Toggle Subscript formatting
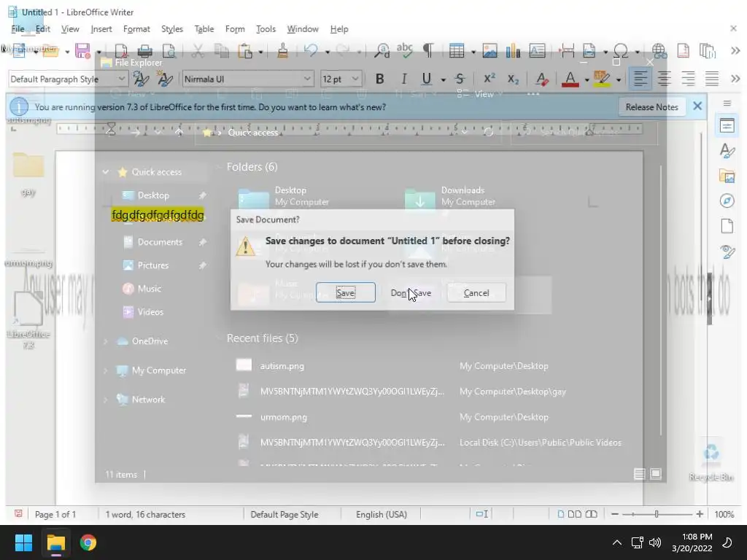 click(513, 79)
